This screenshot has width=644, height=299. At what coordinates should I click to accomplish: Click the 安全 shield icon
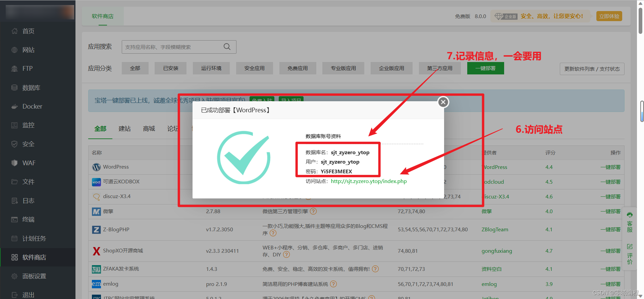tap(14, 144)
